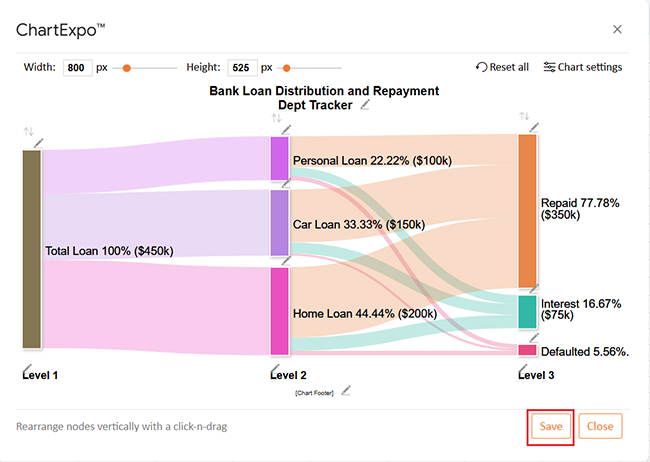Viewport: 650px width, 462px height.
Task: Click the pencil icon beside the chart title
Action: point(366,105)
